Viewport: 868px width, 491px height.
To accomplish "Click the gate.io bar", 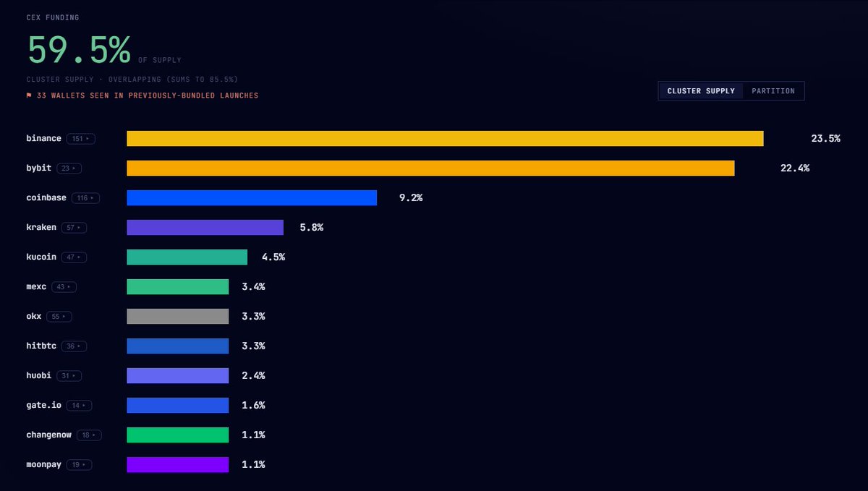I will click(177, 405).
